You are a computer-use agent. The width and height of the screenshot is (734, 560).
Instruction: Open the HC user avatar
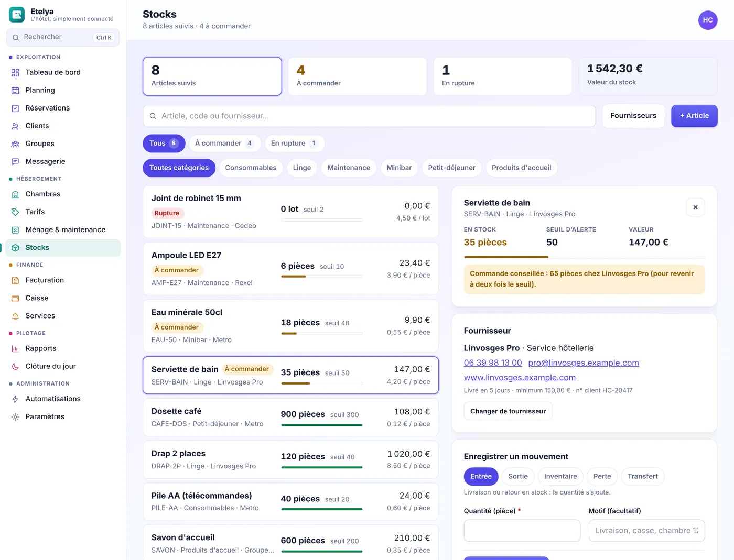tap(708, 20)
